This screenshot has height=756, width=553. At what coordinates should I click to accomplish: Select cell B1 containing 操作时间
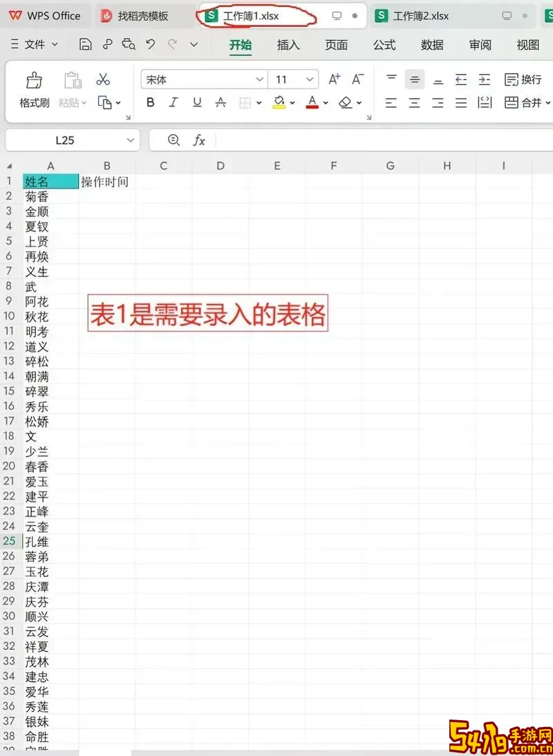coord(107,181)
